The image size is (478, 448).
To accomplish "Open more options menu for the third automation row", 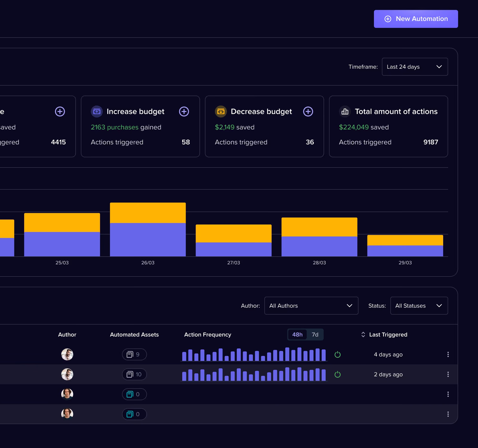I will click(x=448, y=394).
